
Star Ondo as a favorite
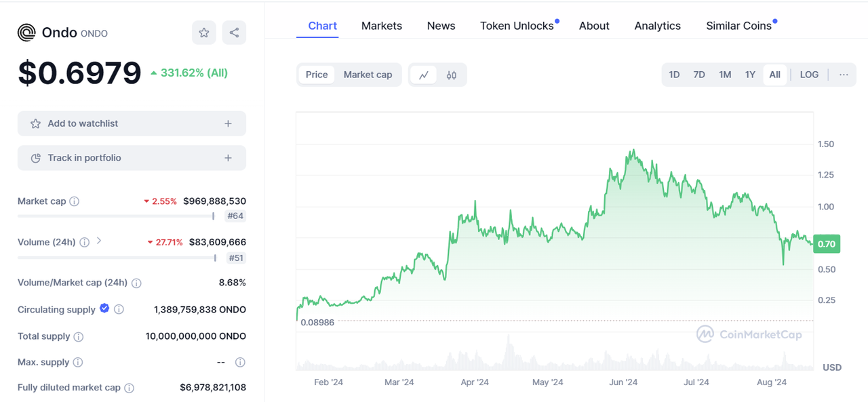204,33
